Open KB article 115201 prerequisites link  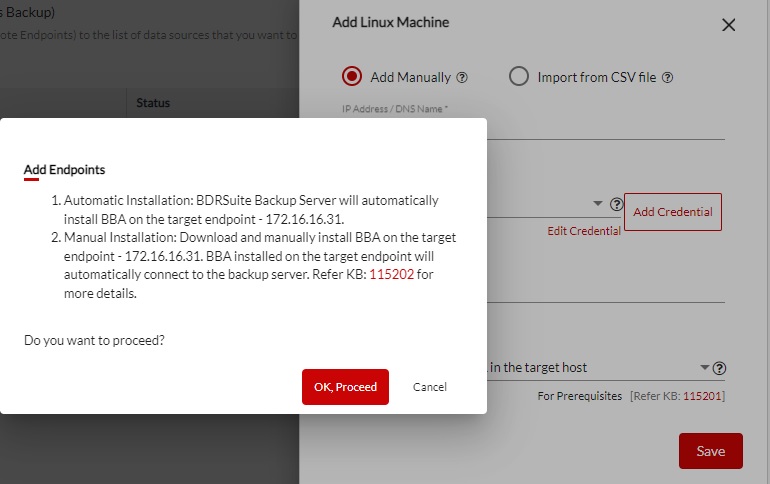click(x=702, y=396)
